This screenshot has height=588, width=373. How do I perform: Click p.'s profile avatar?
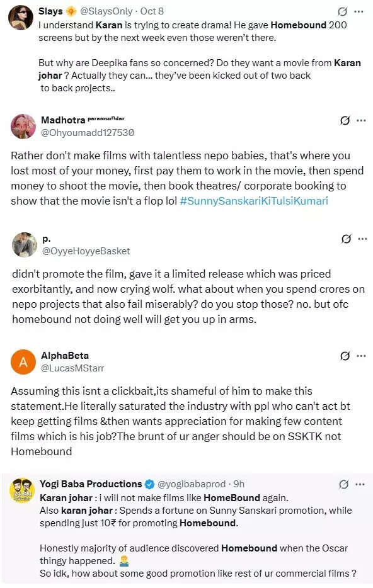coord(24,246)
